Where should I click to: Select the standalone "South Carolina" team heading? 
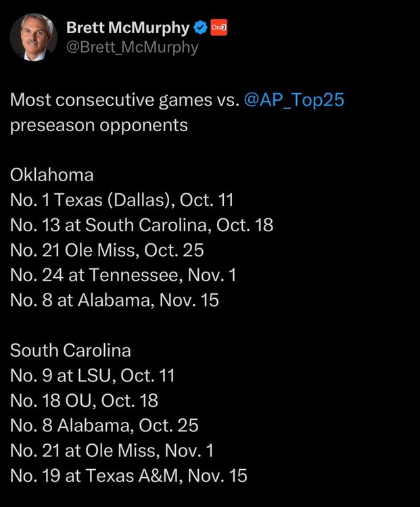point(71,350)
